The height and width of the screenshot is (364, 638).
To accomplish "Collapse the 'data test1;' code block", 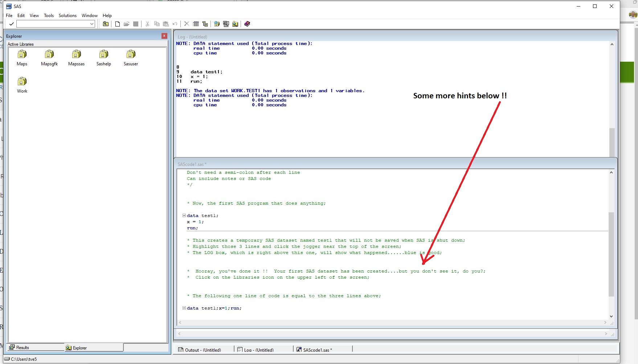I will point(184,216).
